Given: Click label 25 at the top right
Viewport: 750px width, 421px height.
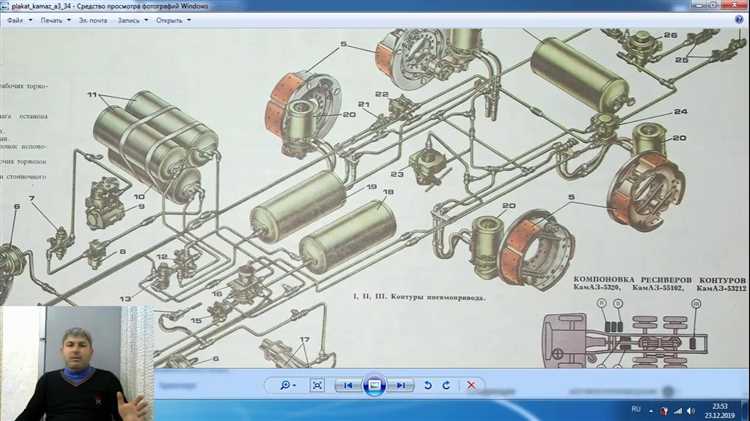Looking at the screenshot, I should pyautogui.click(x=682, y=60).
